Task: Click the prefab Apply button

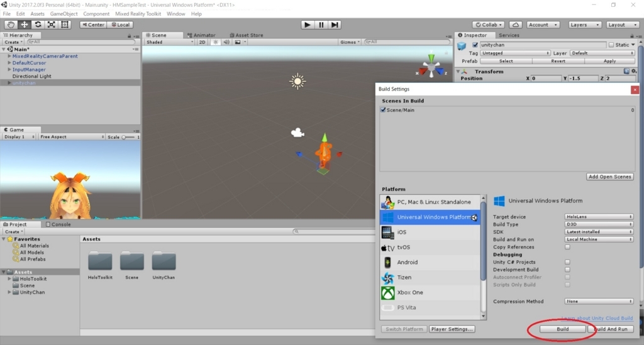Action: point(609,61)
